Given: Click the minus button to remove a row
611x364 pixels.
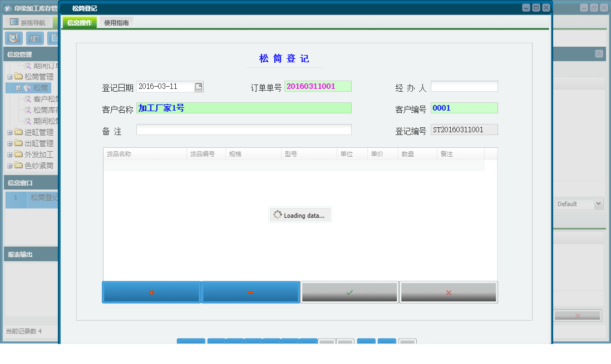Looking at the screenshot, I should point(250,292).
